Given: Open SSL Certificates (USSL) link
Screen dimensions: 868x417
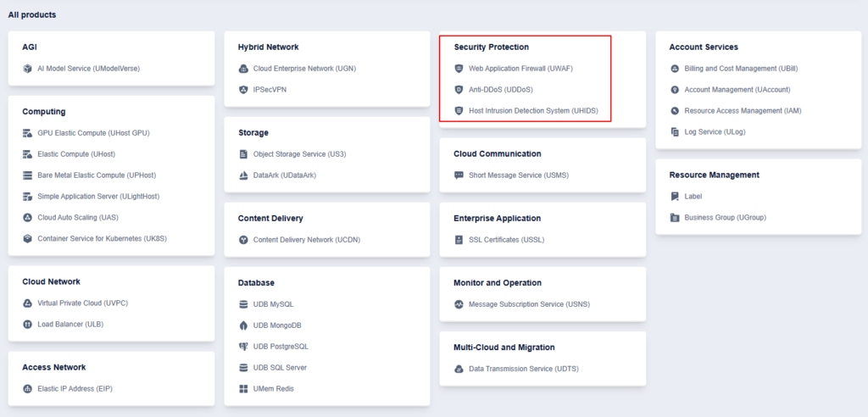Looking at the screenshot, I should [x=506, y=240].
